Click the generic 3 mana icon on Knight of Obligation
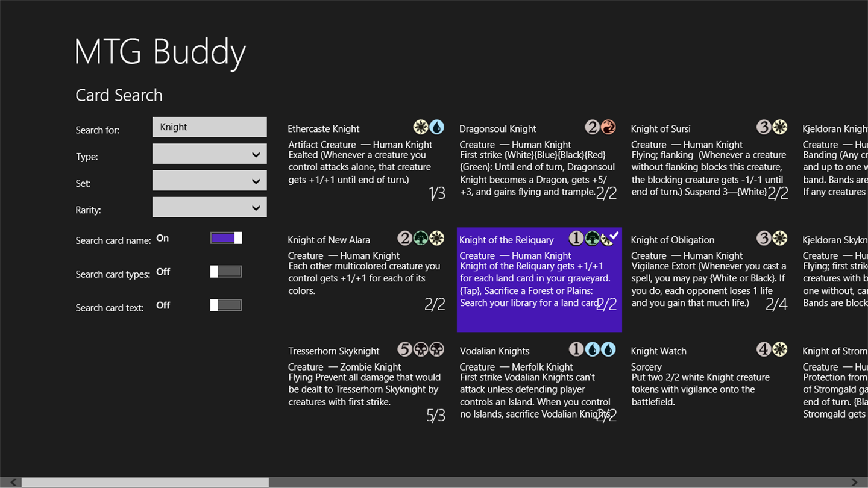 click(764, 239)
